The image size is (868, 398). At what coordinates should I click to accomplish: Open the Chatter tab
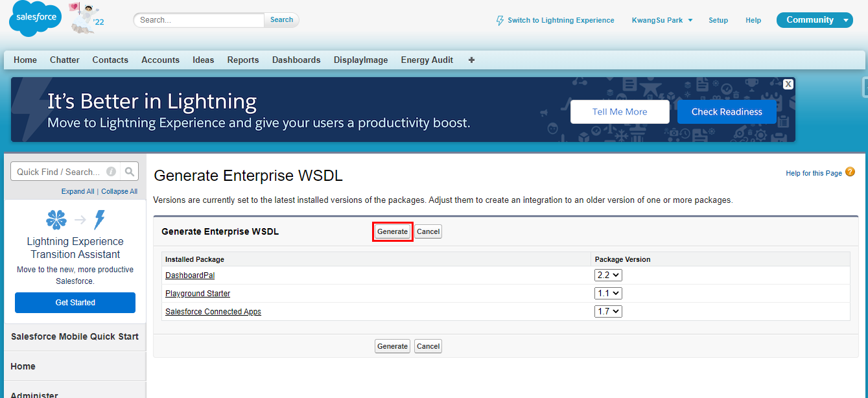[65, 60]
